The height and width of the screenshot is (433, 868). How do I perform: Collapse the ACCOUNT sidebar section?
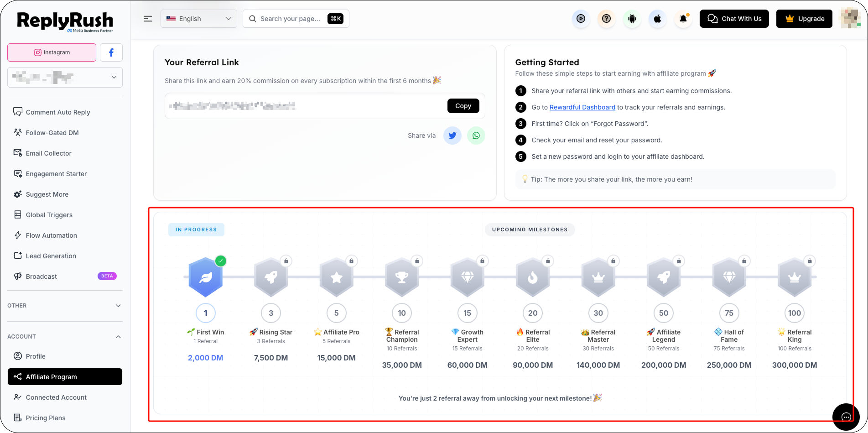[x=65, y=337]
